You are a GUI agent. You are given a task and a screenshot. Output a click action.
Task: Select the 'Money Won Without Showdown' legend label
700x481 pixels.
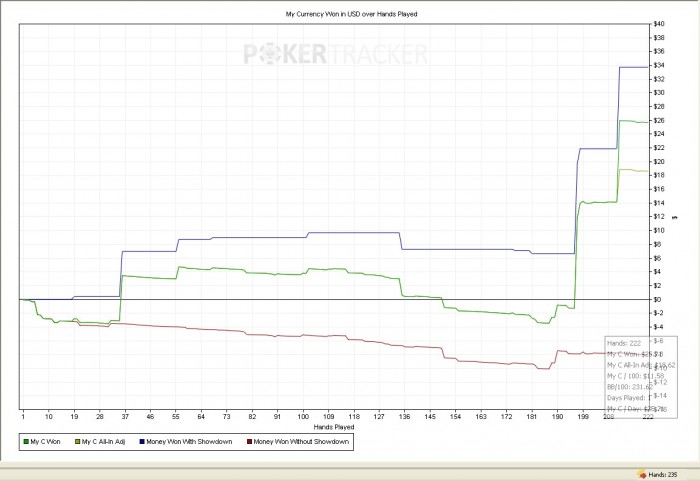tap(301, 442)
